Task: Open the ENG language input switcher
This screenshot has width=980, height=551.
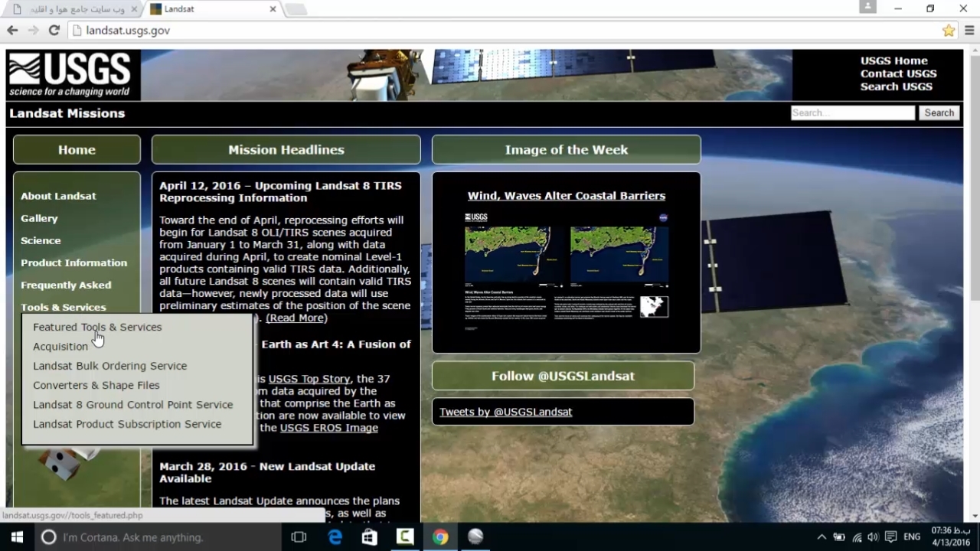Action: 911,536
